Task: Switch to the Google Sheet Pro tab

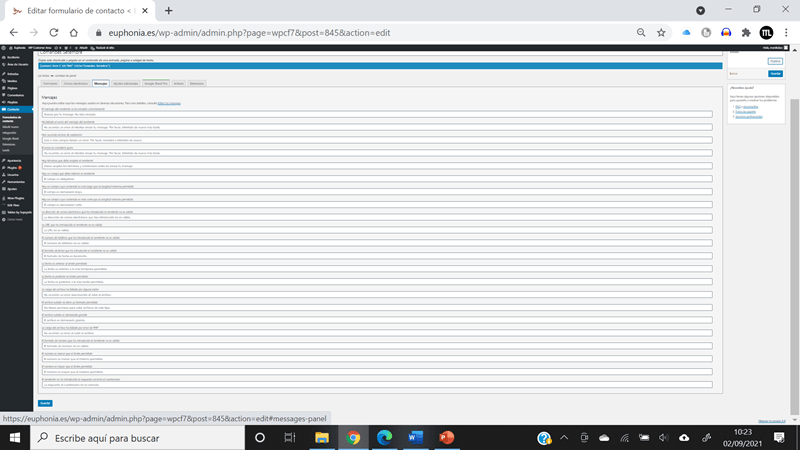Action: pyautogui.click(x=156, y=84)
